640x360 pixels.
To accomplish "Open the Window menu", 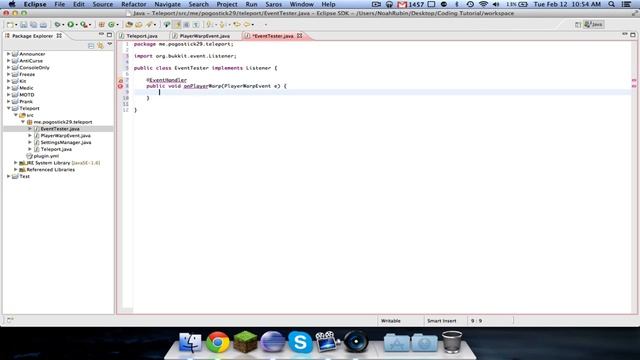I will (302, 4).
